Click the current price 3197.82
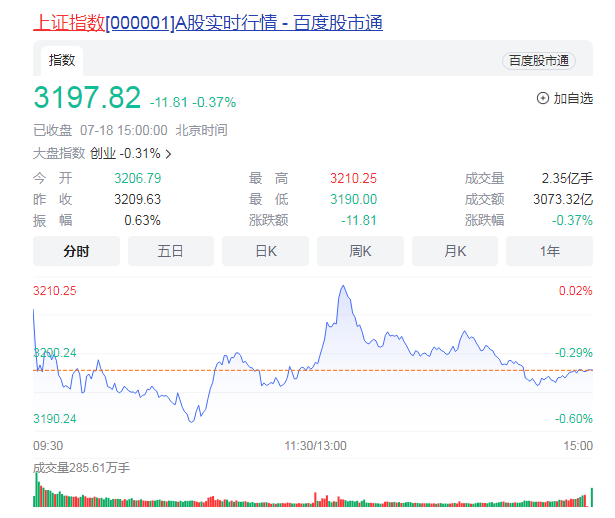 (x=87, y=98)
